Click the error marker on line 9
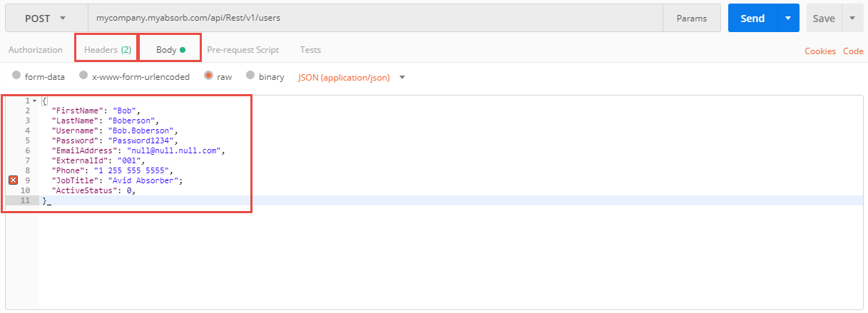 tap(13, 181)
